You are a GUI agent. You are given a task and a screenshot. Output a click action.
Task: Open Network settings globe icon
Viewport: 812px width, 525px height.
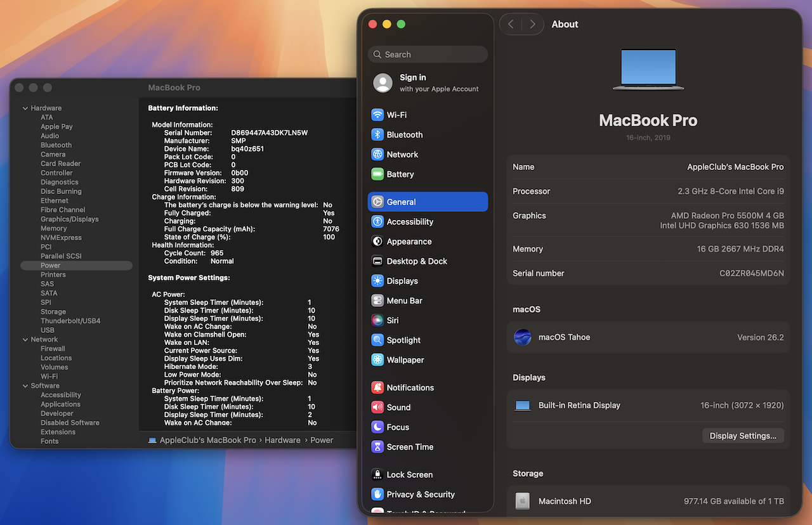[377, 154]
